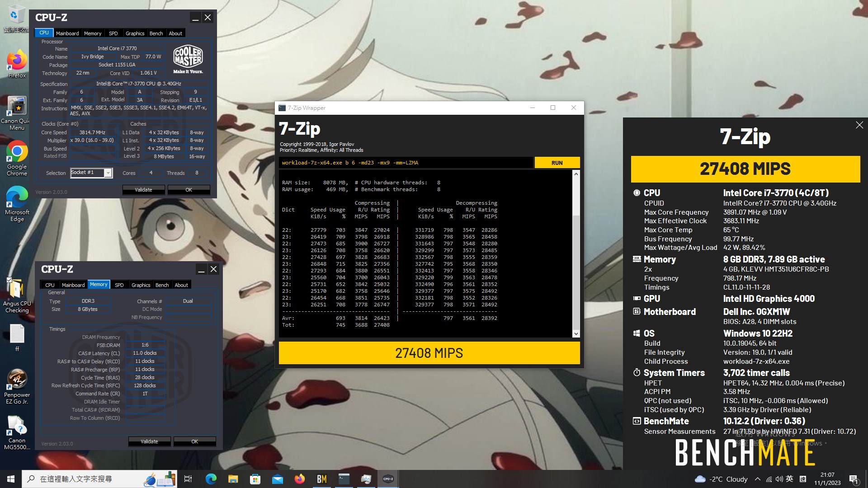868x488 pixels.
Task: Click the 27408 MIPS result bar in wrapper
Action: tap(429, 353)
